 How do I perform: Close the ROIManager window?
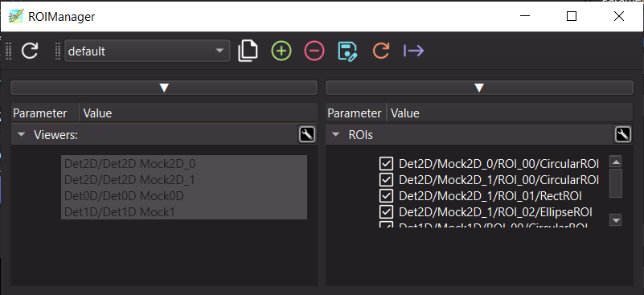(619, 16)
